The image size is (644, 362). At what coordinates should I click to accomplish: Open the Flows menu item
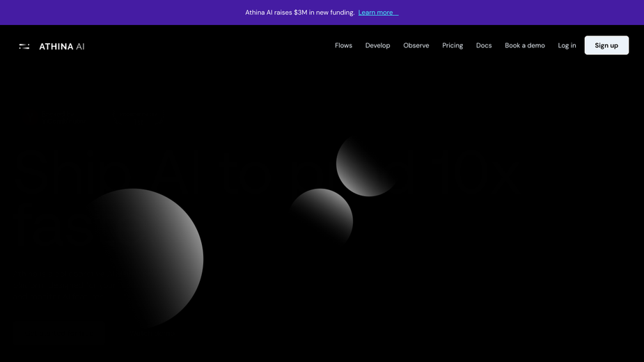(343, 45)
